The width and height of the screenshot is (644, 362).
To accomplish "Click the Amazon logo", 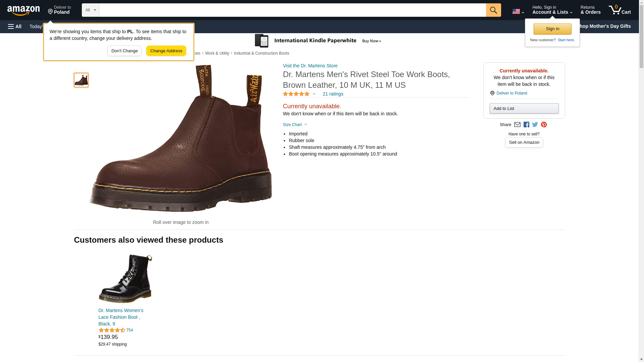I will (x=23, y=10).
